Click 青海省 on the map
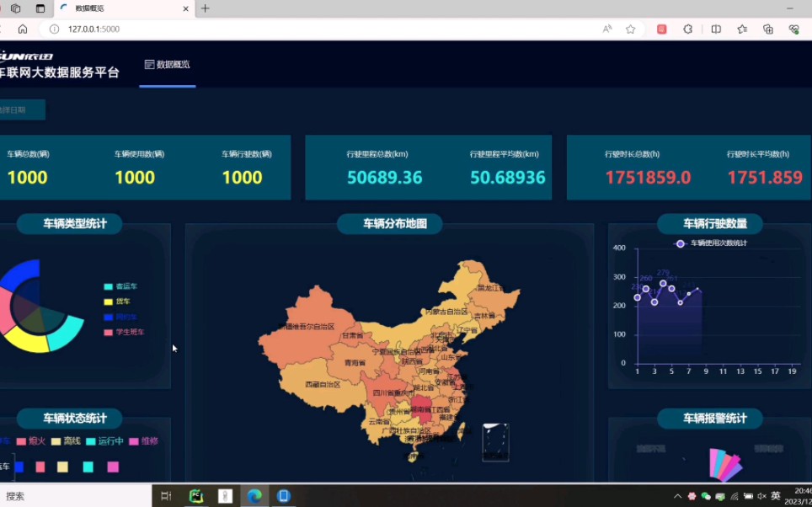This screenshot has height=507, width=812. tap(355, 363)
